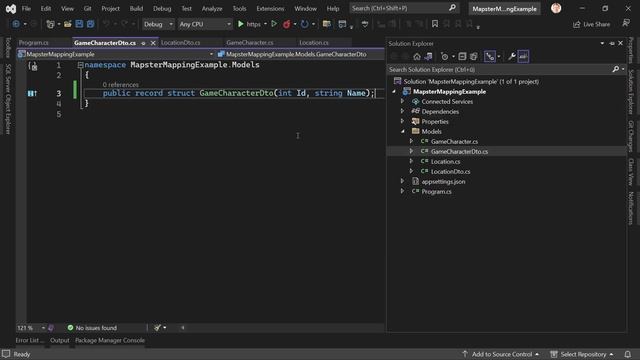The width and height of the screenshot is (640, 360).
Task: Open Package Manager Console tab
Action: click(110, 340)
